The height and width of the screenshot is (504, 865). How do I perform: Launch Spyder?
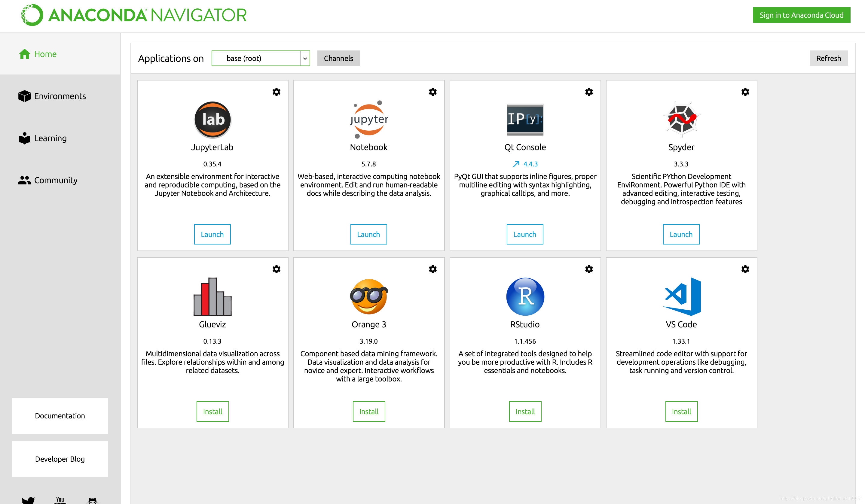click(681, 234)
